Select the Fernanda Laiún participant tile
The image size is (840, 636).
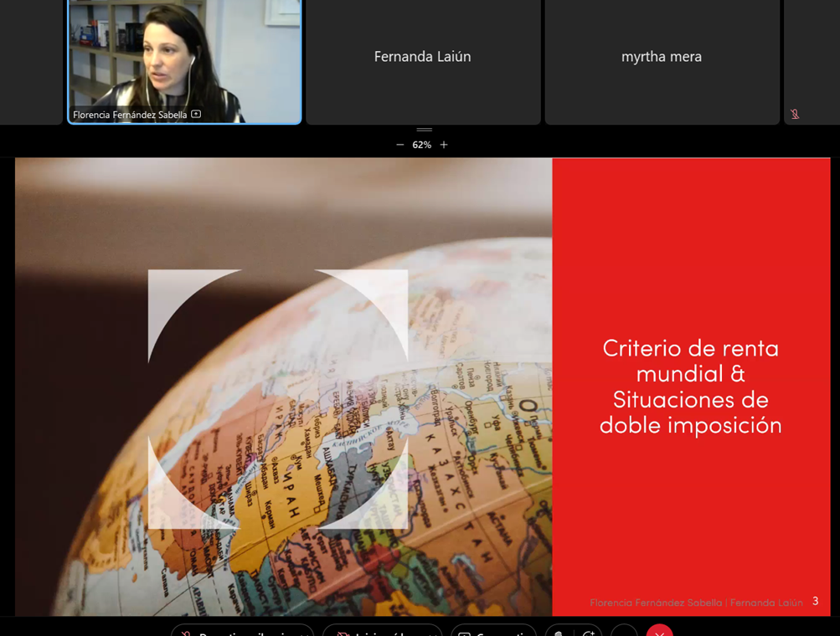point(423,59)
